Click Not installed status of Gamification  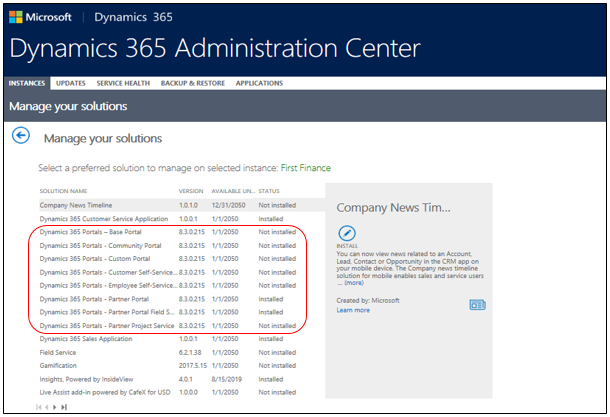277,366
